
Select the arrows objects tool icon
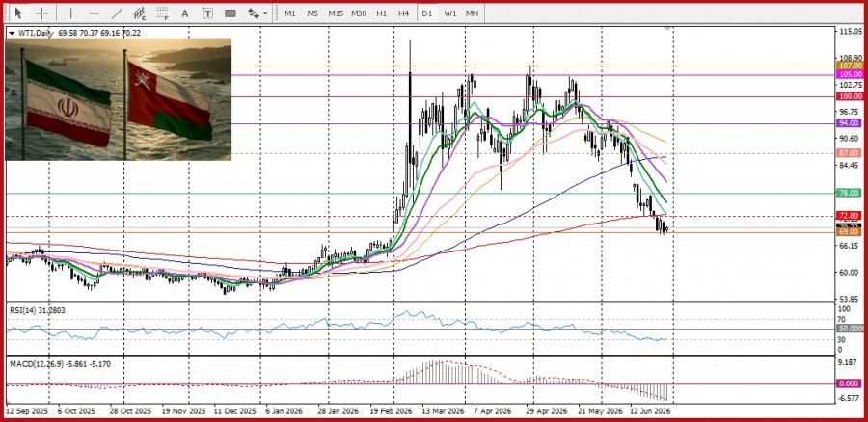(x=253, y=13)
